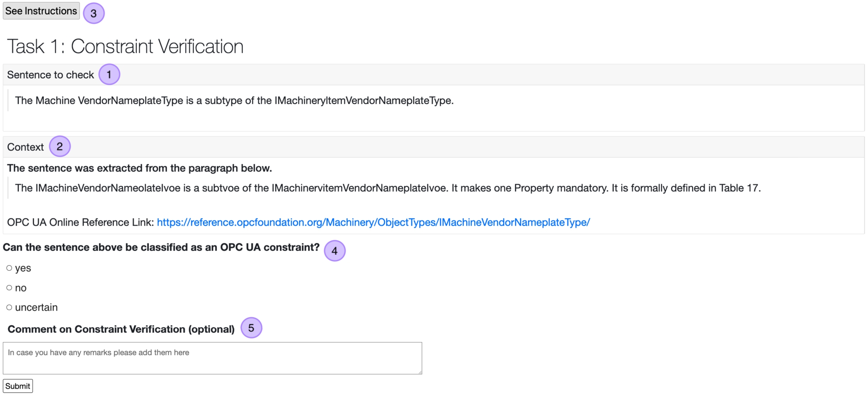868x395 pixels.
Task: Open the OPC UA online reference link
Action: [373, 222]
